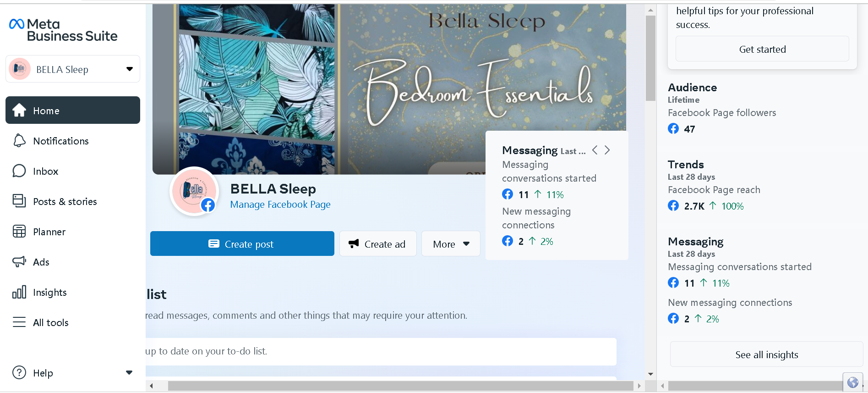Click the Meta Business Suite logo
Viewport: 868px width, 393px height.
click(63, 30)
